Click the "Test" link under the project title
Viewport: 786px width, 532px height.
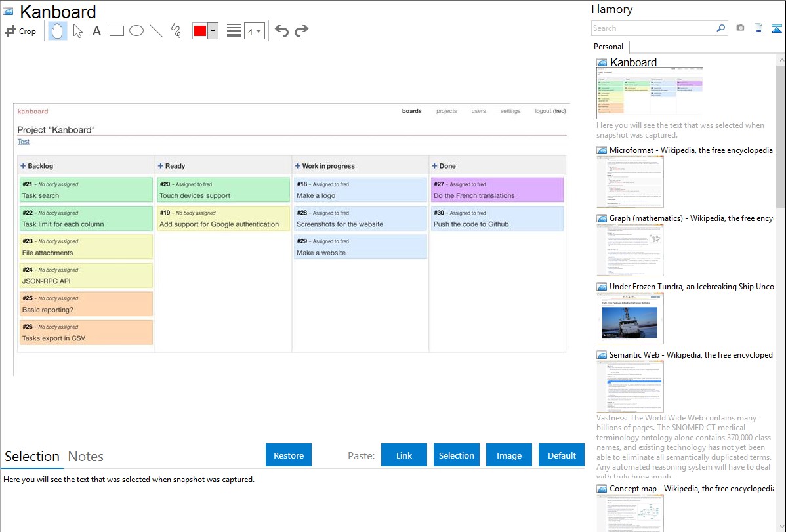[x=24, y=142]
